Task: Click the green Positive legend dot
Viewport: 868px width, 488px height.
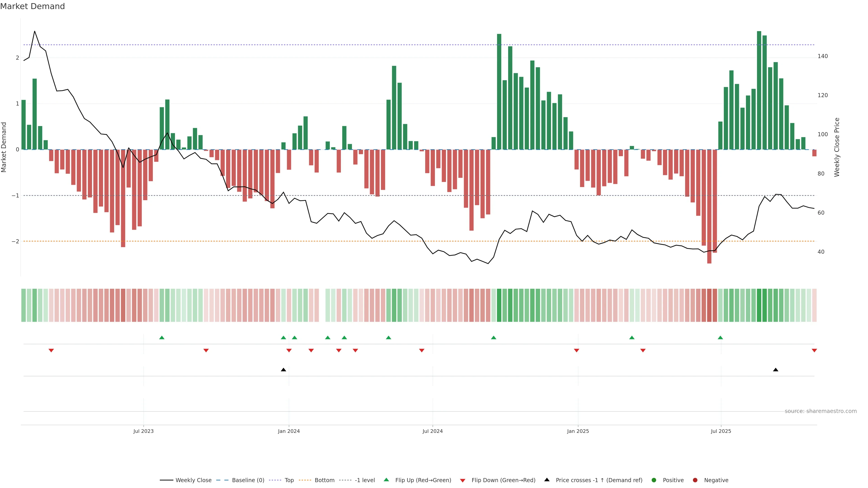Action: [x=654, y=480]
